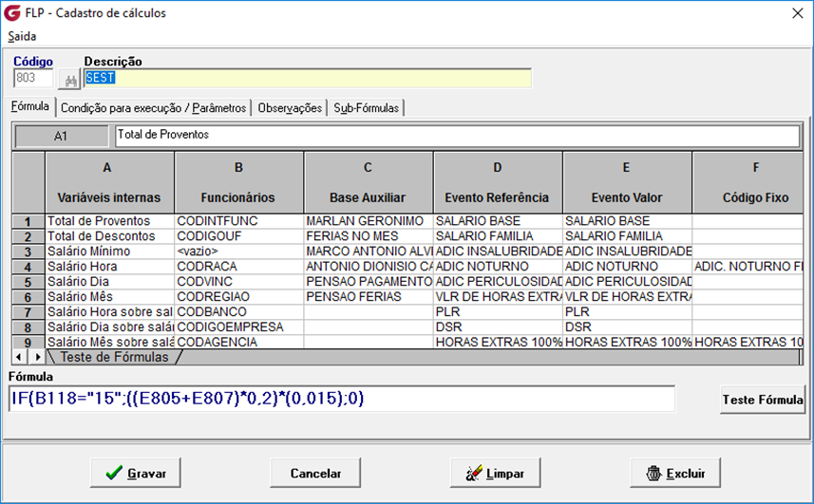814x504 pixels.
Task: Click cell CODAGENCIA
Action: pos(238,342)
